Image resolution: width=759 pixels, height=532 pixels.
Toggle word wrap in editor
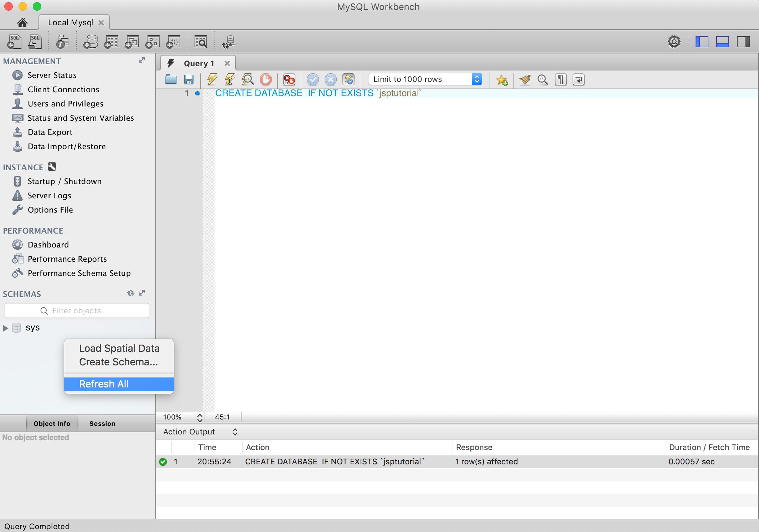(578, 79)
